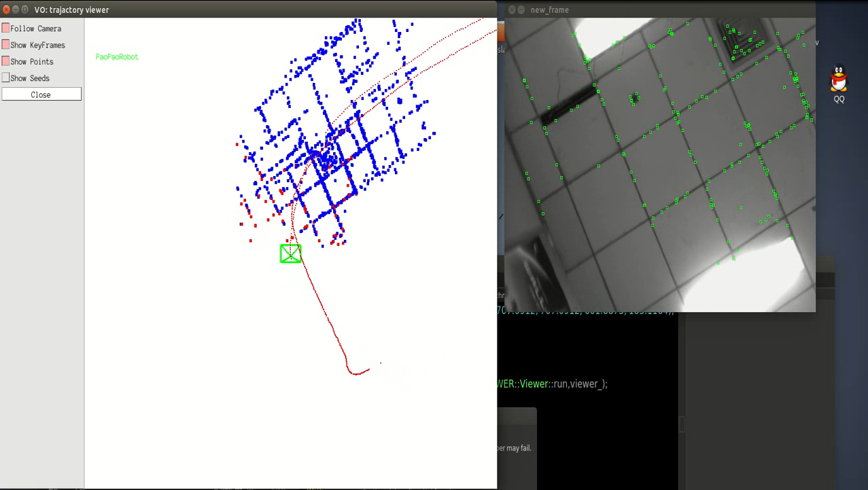Uncheck the Show Points checkbox
The image size is (868, 490).
pos(6,61)
